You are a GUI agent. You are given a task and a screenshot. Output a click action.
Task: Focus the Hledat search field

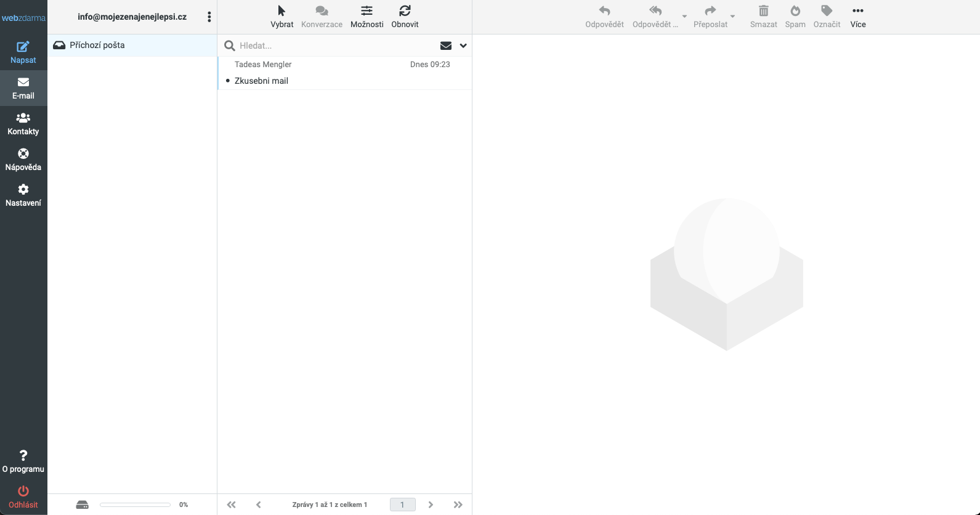[336, 46]
